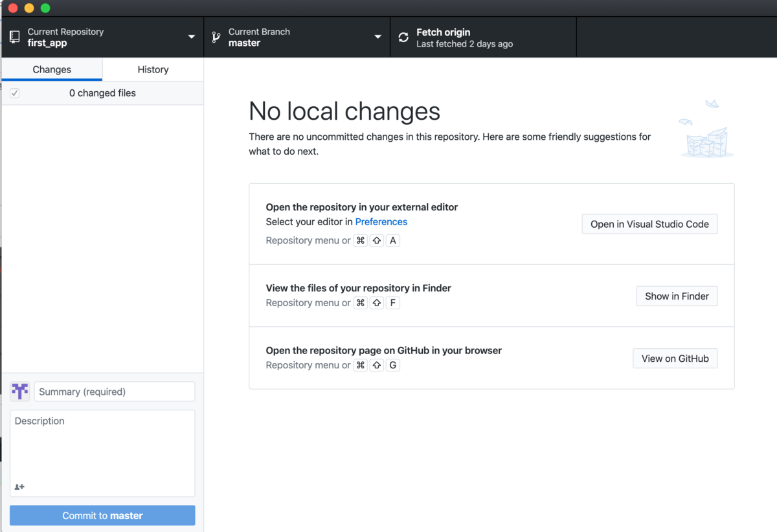Toggle the changed files select-all checkbox
Viewport: 777px width, 532px height.
coord(15,93)
